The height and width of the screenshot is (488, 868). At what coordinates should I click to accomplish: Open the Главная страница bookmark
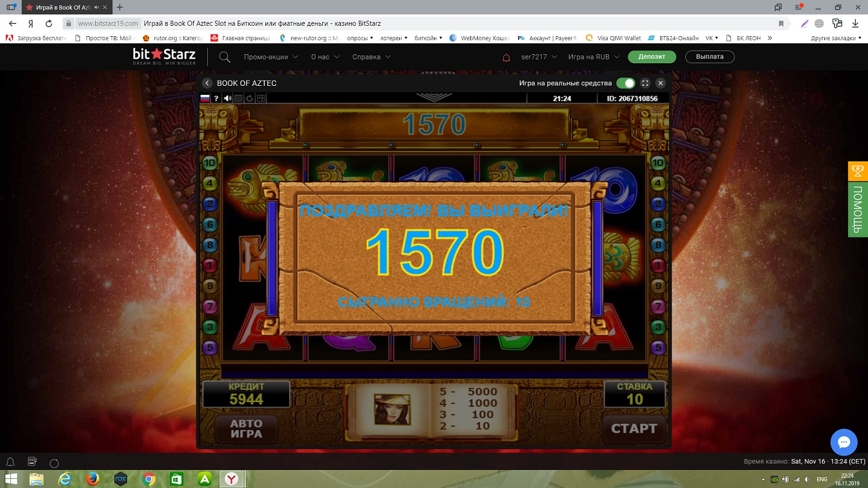pos(240,38)
